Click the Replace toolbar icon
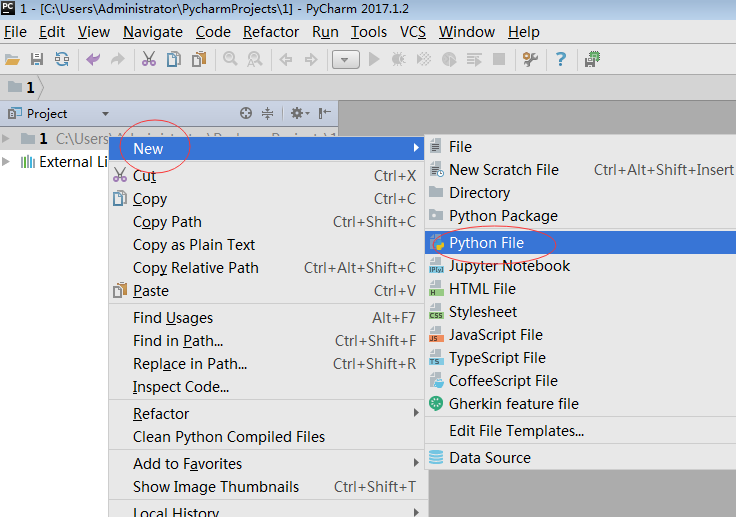The image size is (736, 517). [x=255, y=60]
